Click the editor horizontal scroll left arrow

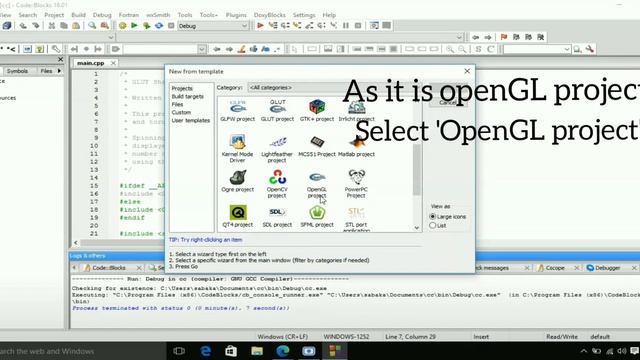pos(76,242)
